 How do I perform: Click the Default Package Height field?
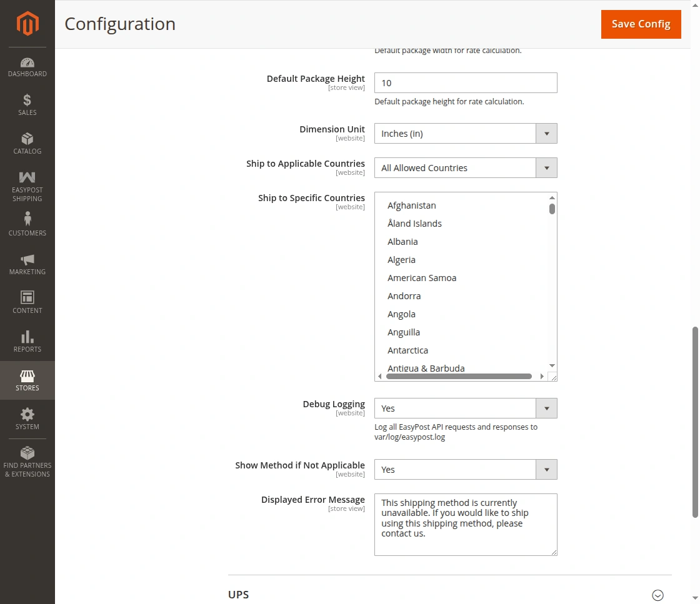466,83
